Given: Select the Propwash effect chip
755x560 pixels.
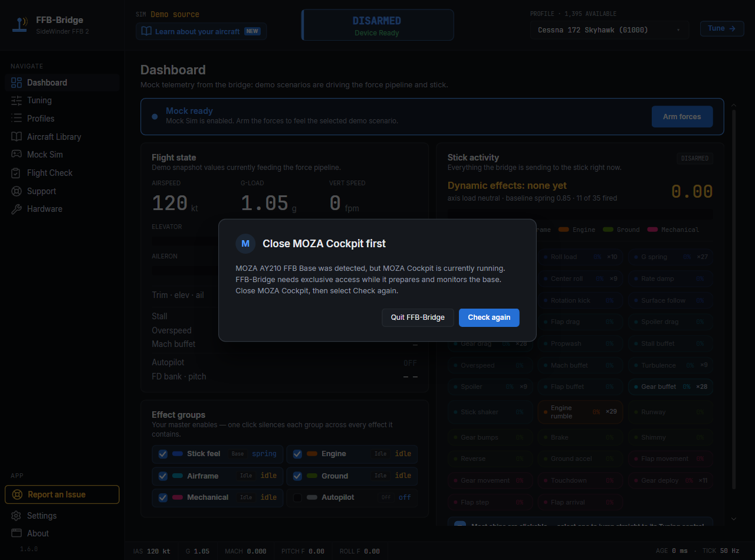Looking at the screenshot, I should pos(580,343).
